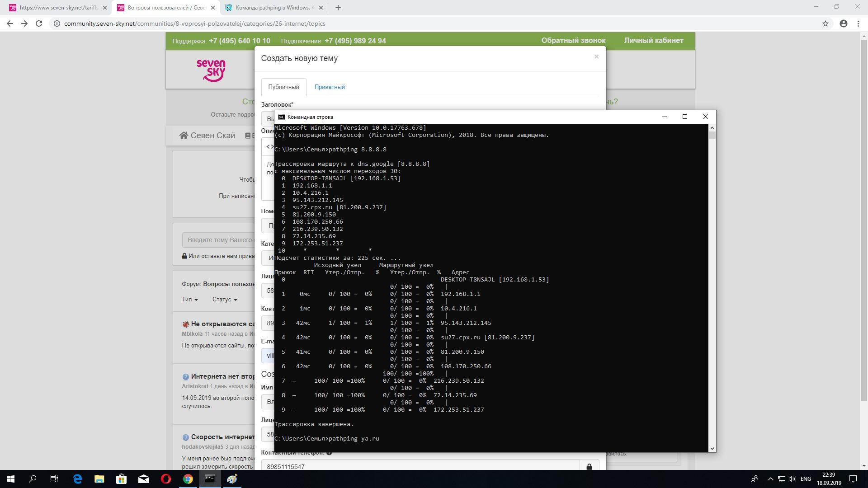Click the Seven Sky logo
This screenshot has width=868, height=488.
(211, 70)
